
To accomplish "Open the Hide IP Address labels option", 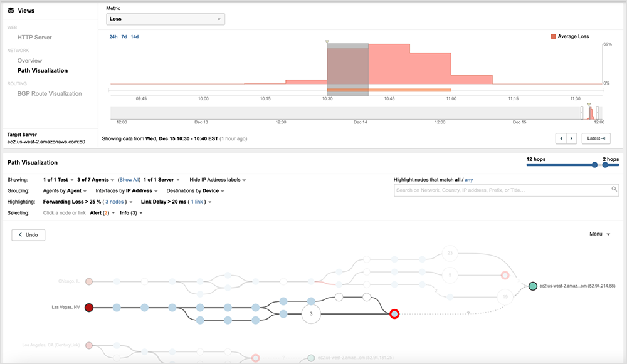I will point(218,180).
